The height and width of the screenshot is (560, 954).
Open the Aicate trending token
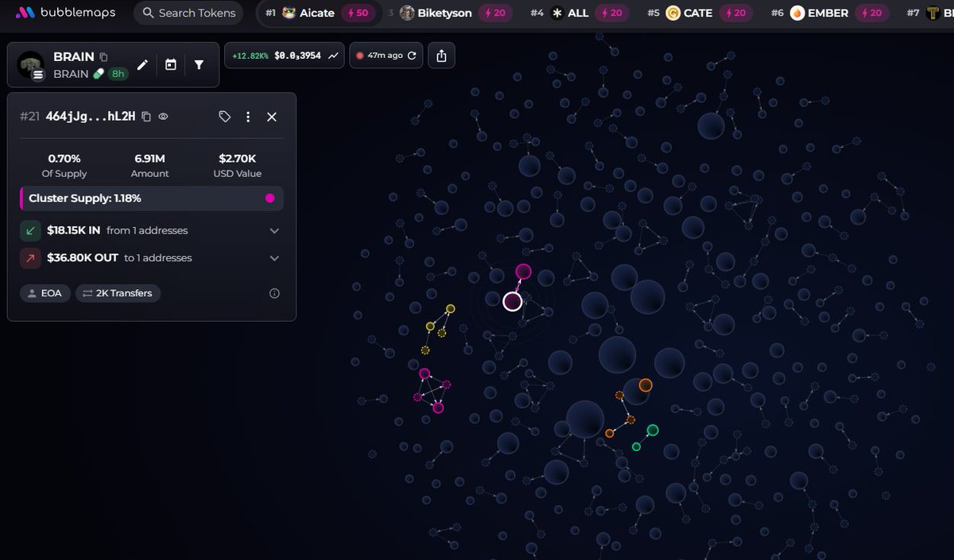pos(318,13)
